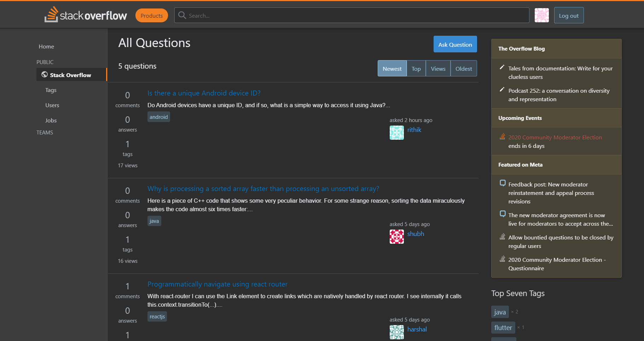644x341 pixels.
Task: Select the globe icon beside Stack Overflow
Action: click(x=44, y=75)
